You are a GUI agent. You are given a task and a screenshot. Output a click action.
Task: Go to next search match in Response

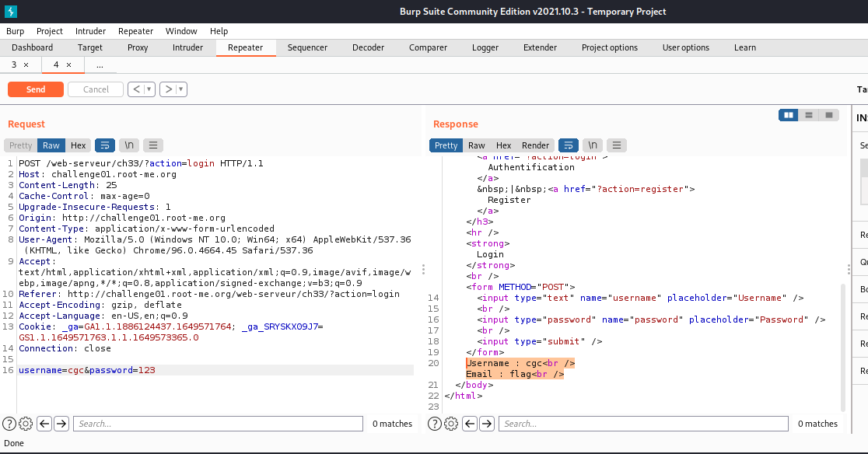487,424
